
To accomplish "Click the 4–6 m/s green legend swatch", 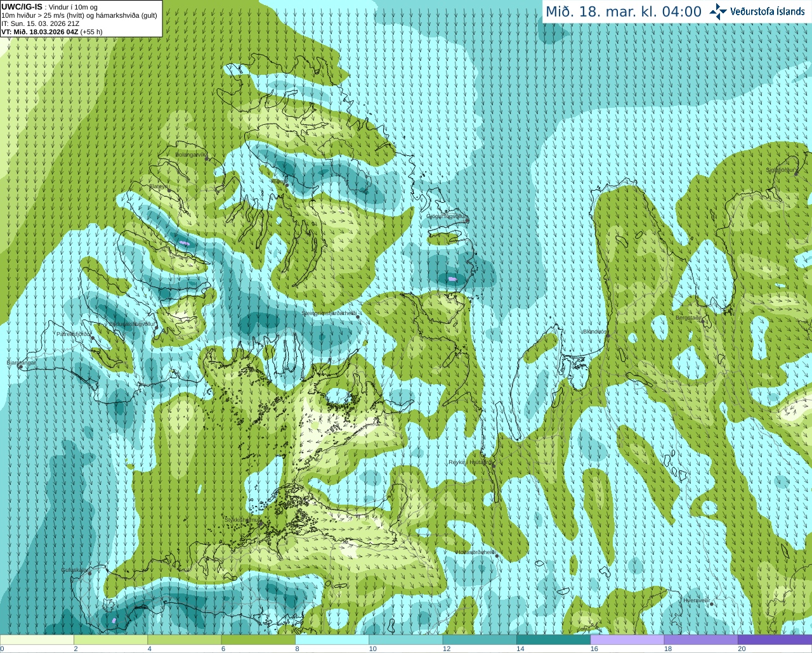I will click(x=184, y=640).
